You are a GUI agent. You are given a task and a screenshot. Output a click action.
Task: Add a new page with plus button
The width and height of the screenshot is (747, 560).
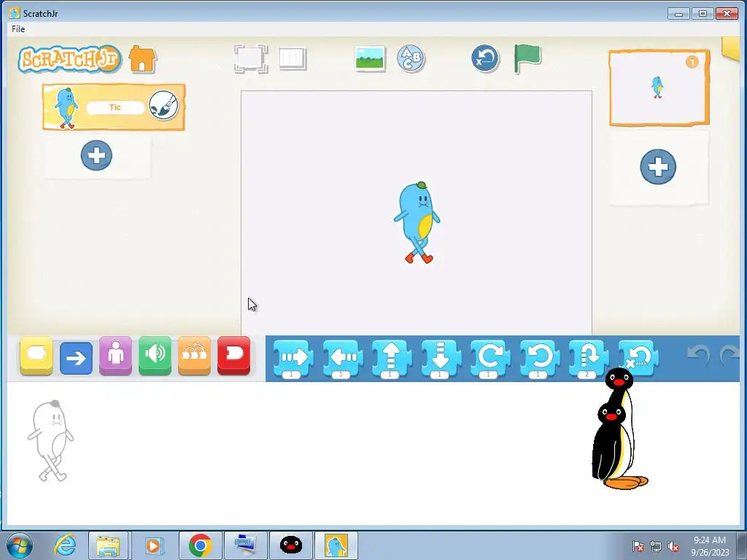tap(658, 167)
